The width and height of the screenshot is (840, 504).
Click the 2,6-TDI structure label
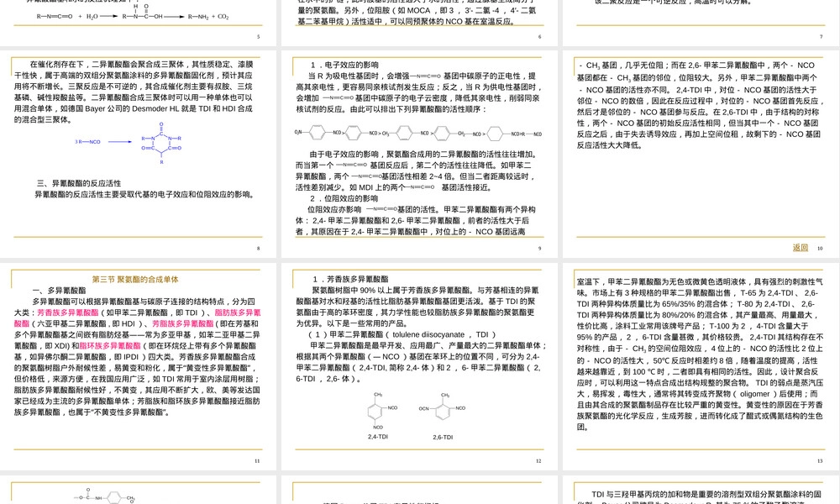(x=443, y=437)
